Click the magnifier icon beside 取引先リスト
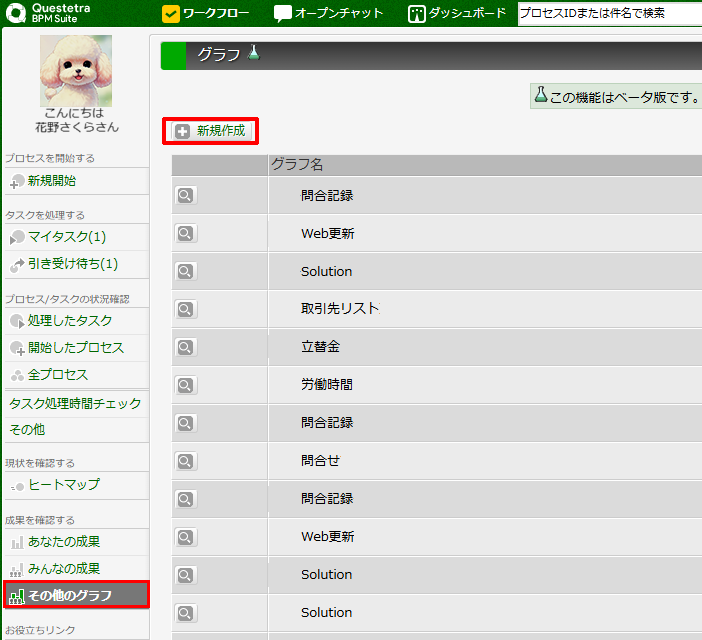702x640 pixels. click(x=185, y=309)
